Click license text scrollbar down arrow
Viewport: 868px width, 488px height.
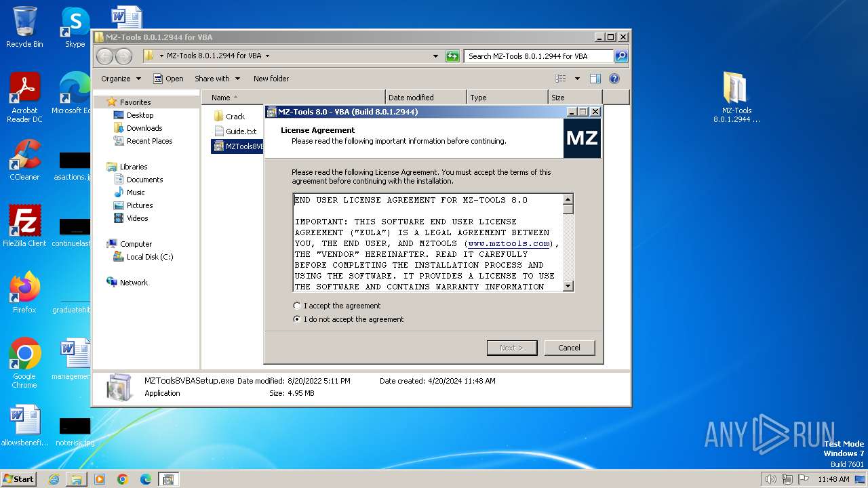pos(568,286)
